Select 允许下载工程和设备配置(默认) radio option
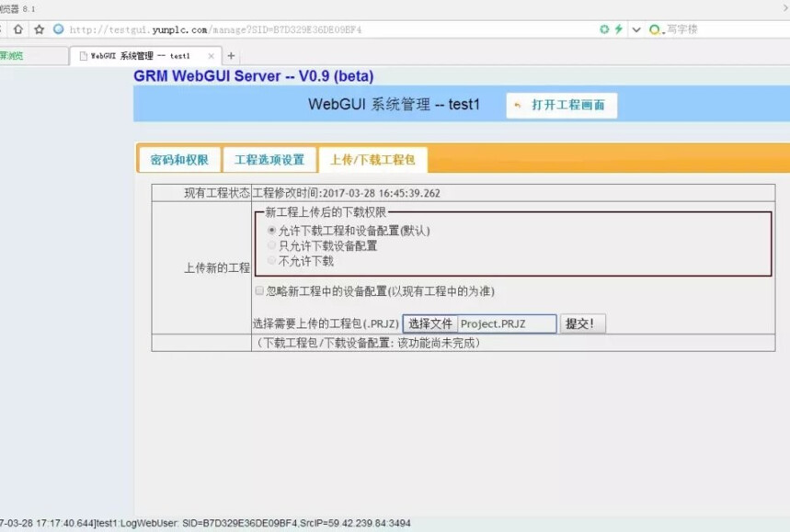Viewport: 790px width, 532px height. click(x=272, y=231)
